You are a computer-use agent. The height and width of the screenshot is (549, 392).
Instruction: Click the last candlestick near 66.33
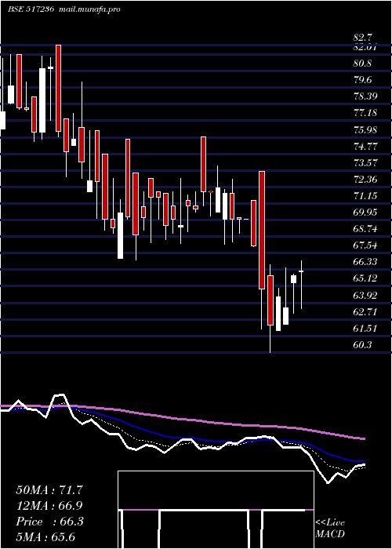(x=301, y=271)
